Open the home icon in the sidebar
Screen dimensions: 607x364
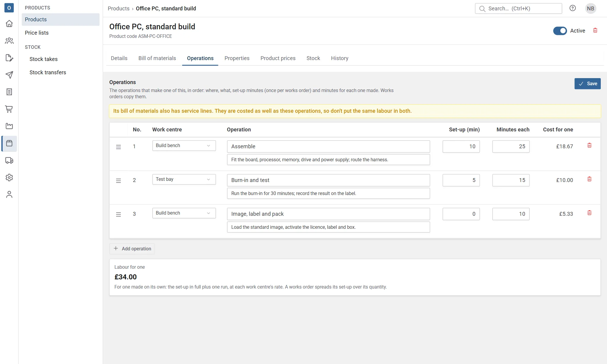tap(9, 23)
